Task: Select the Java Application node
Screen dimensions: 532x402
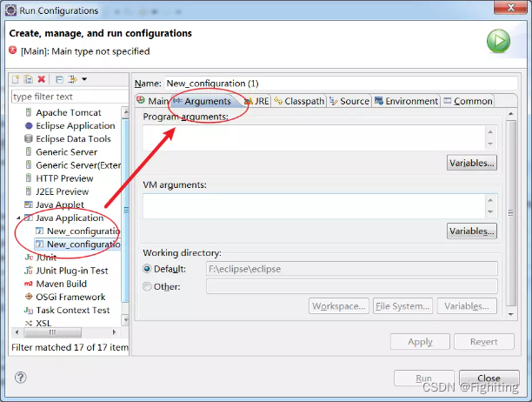Action: click(70, 218)
